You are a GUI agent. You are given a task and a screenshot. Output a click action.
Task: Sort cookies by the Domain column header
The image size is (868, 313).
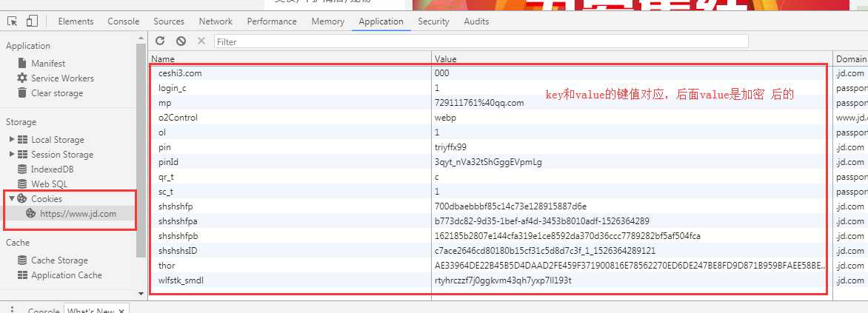pyautogui.click(x=850, y=58)
